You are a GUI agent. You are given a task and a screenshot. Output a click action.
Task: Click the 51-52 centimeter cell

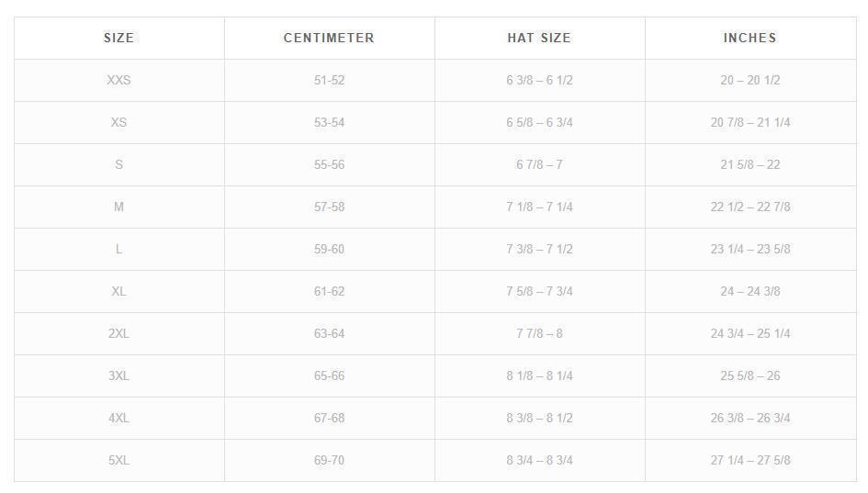point(329,80)
